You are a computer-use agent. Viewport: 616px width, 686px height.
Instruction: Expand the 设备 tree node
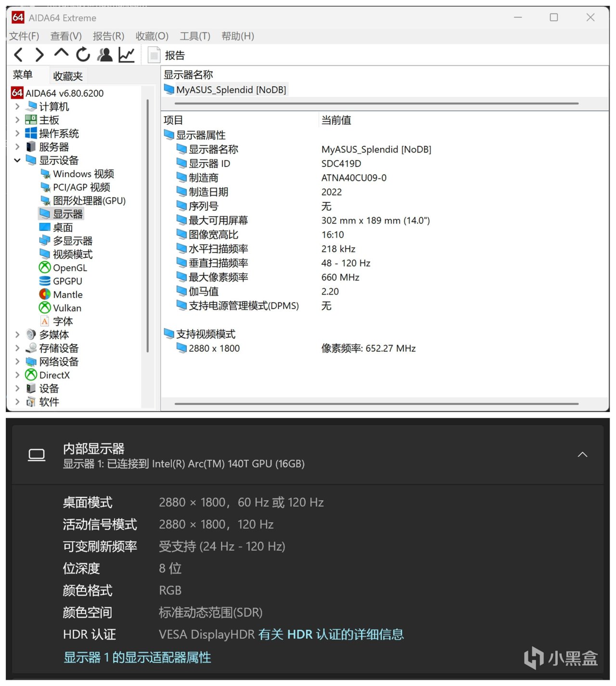pyautogui.click(x=17, y=388)
